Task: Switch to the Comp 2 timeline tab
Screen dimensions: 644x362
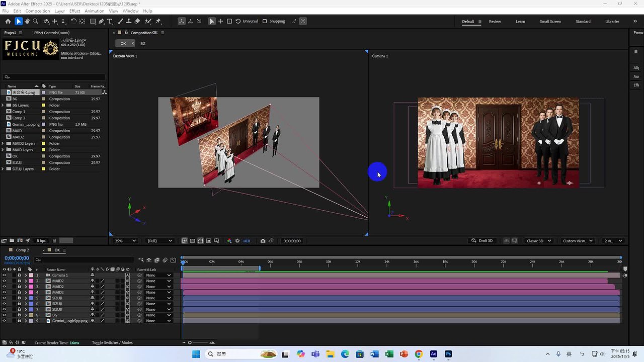Action: (x=22, y=250)
